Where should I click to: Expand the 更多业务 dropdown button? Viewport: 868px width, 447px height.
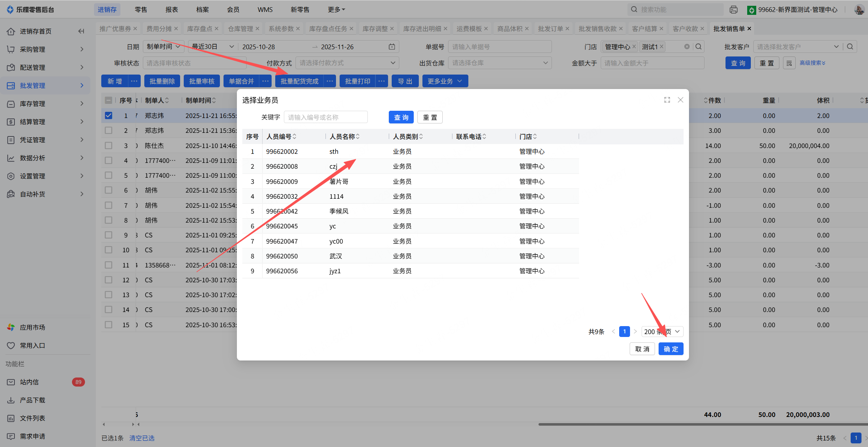(x=445, y=81)
